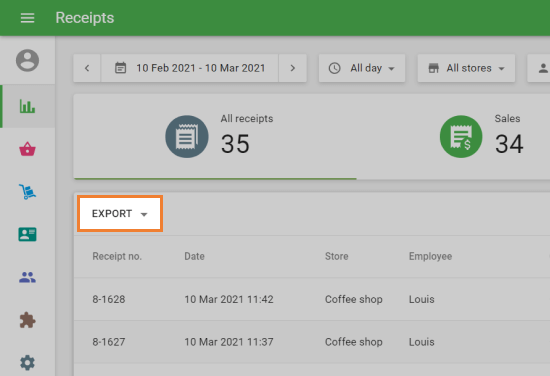Click date 10 Mar 2021 11:42
Viewport: 550px width, 376px height.
pyautogui.click(x=229, y=299)
